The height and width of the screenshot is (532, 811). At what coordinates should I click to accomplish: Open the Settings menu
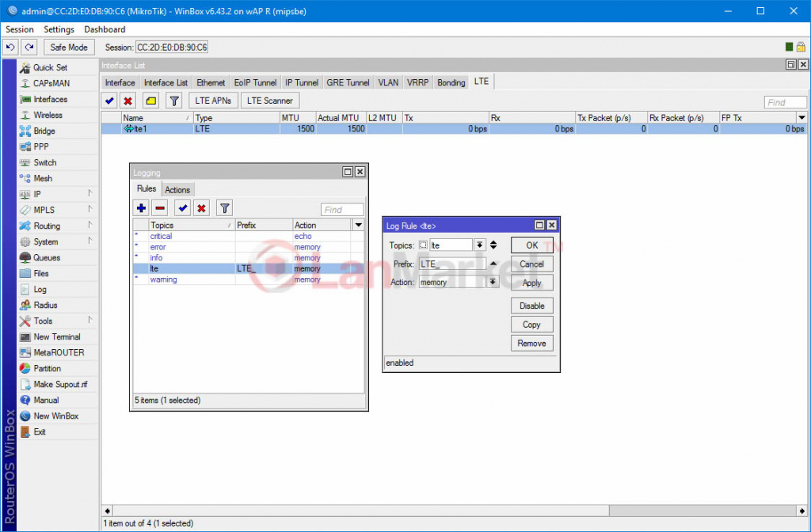tap(59, 29)
